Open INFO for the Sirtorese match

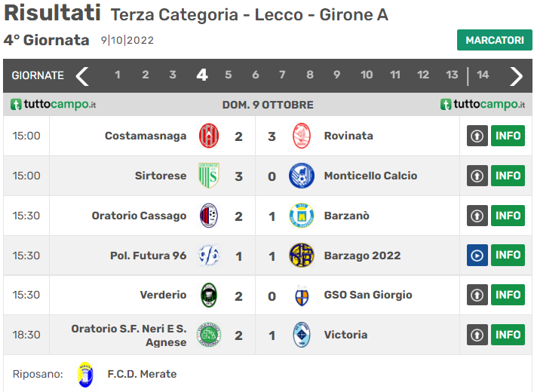pyautogui.click(x=508, y=176)
